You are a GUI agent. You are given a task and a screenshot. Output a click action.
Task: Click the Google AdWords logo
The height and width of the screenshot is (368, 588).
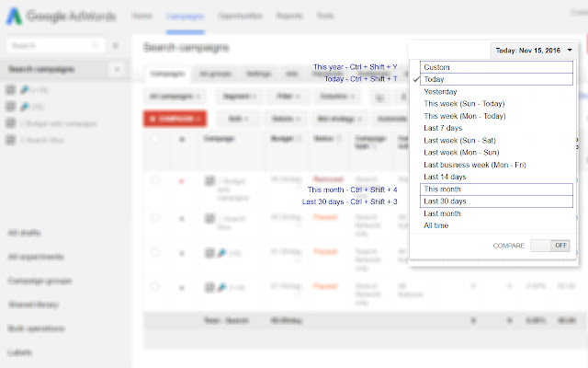point(61,17)
